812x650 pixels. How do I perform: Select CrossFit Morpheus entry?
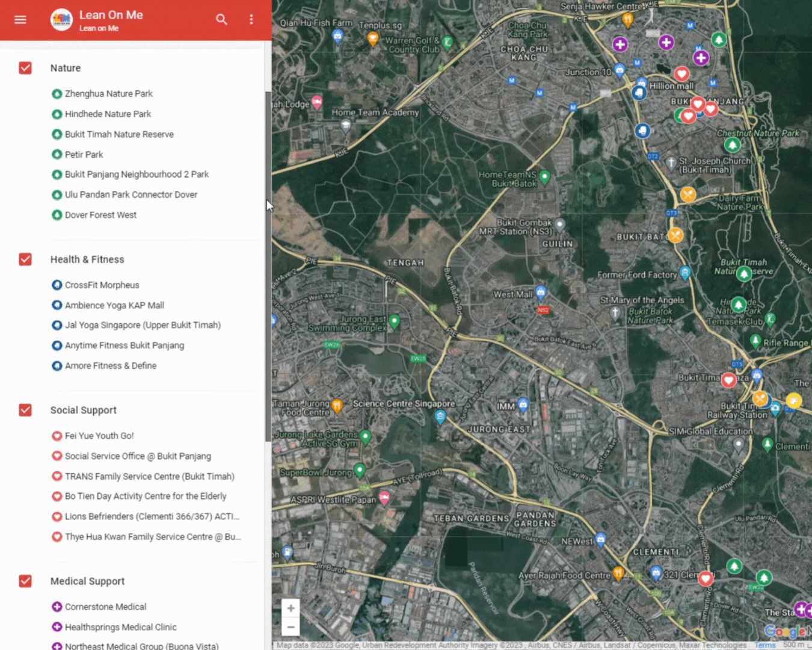click(102, 285)
